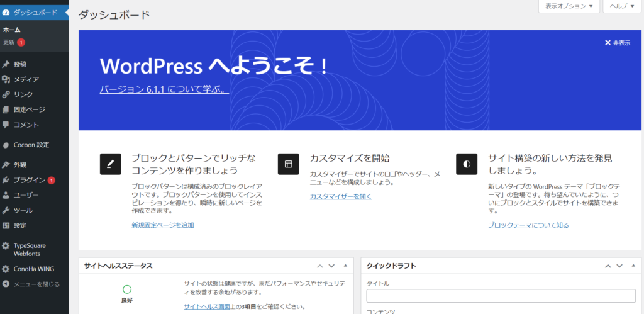This screenshot has height=314, width=644.
Task: Move サイトヘルスステータス widget up
Action: click(320, 266)
